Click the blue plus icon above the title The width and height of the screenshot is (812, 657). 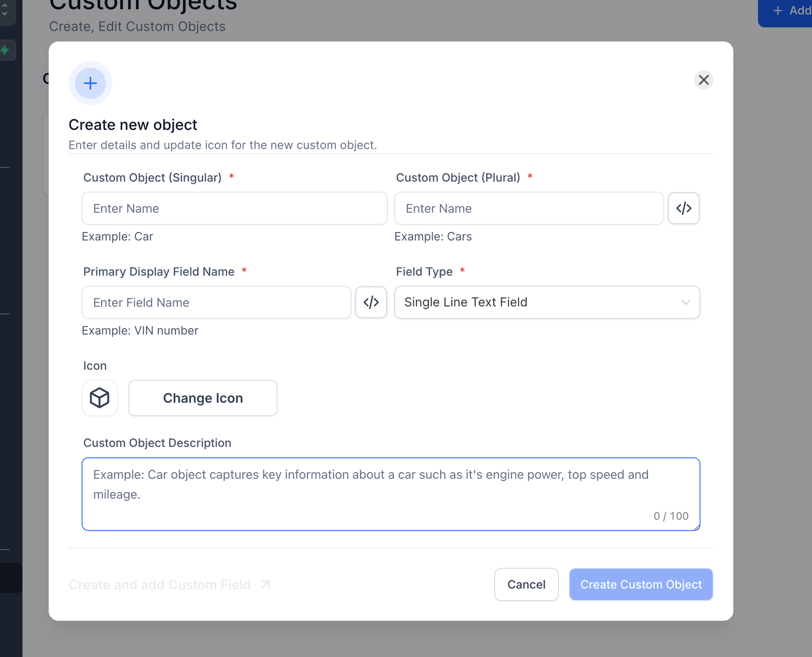(90, 83)
